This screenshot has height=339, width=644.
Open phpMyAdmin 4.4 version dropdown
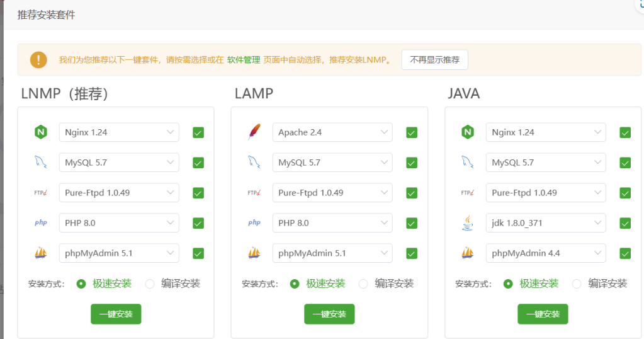pos(546,253)
